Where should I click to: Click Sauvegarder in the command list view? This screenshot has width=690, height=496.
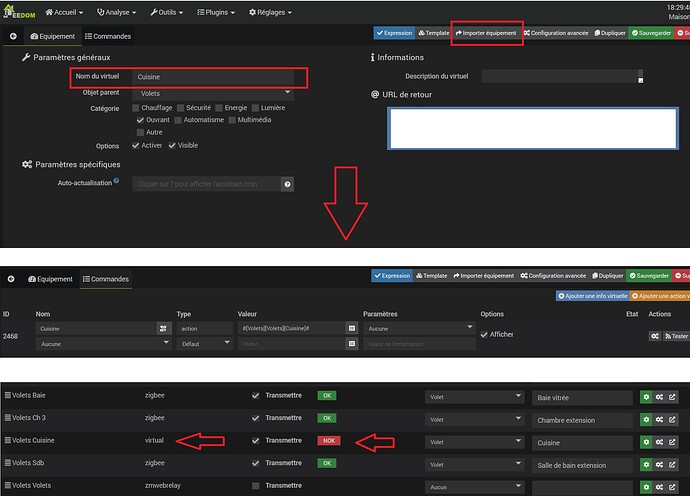(649, 276)
